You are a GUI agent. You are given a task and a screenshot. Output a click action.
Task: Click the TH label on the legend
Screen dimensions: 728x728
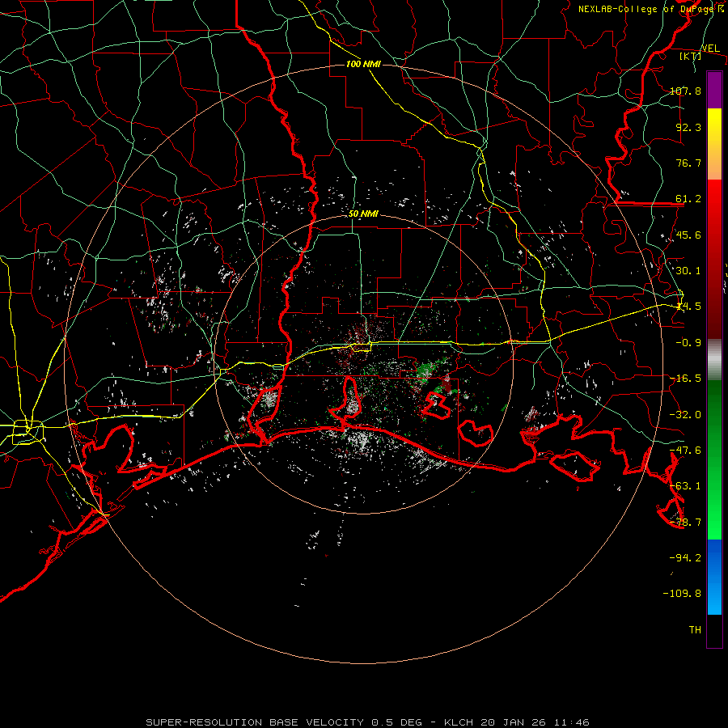point(695,630)
